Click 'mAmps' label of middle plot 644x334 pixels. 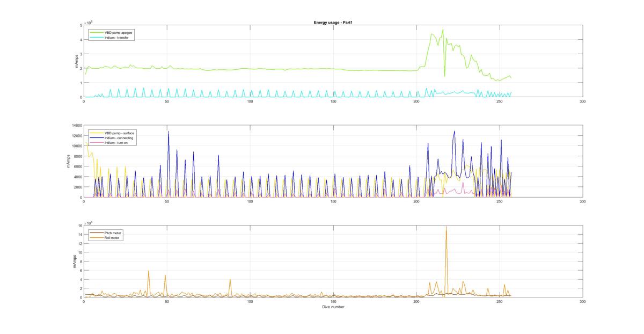coord(69,162)
